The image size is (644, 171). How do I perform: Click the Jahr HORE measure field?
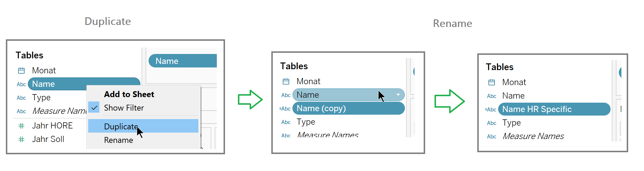coord(52,126)
